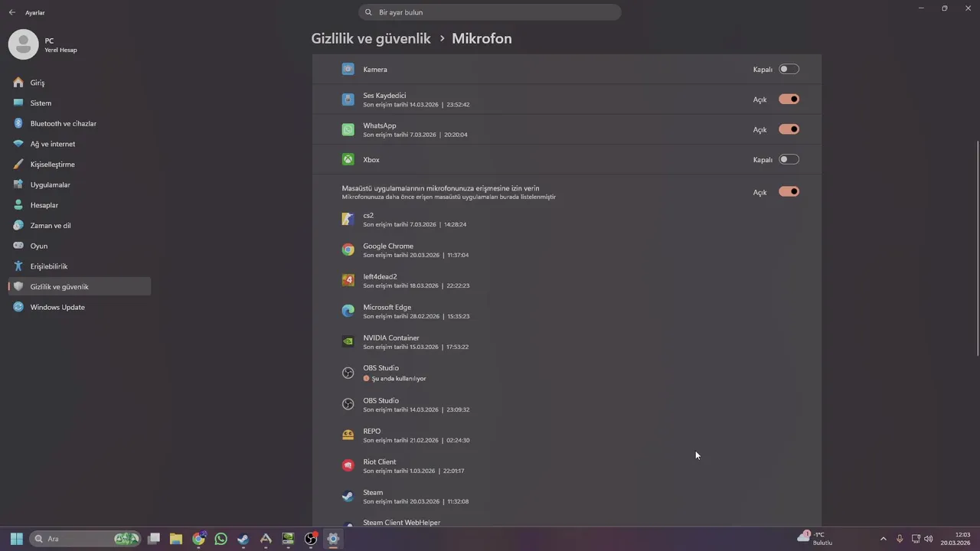980x551 pixels.
Task: Click the volume speaker tray icon
Action: (x=929, y=539)
